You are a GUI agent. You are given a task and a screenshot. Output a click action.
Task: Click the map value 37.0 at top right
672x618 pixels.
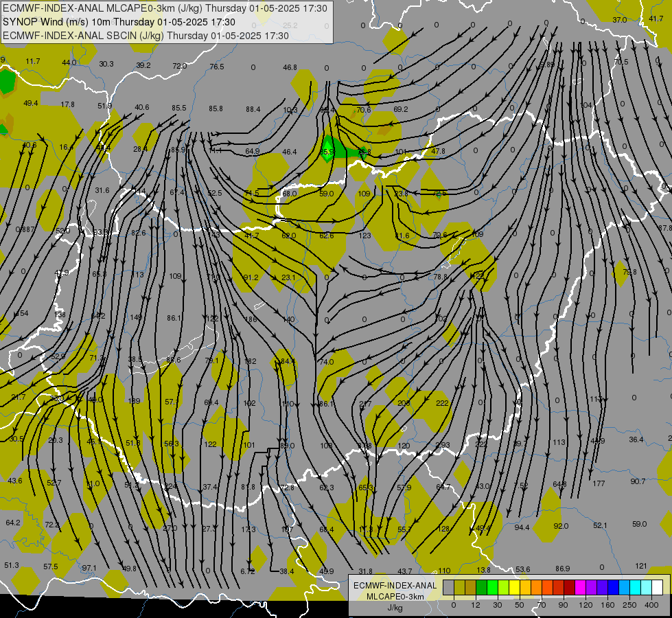point(619,20)
